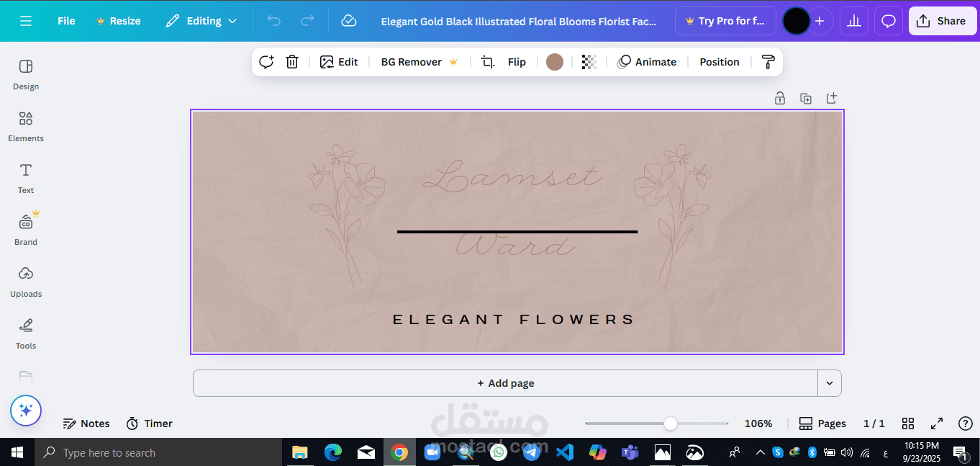Screen dimensions: 980x466
Task: Start the Timer
Action: 150,424
